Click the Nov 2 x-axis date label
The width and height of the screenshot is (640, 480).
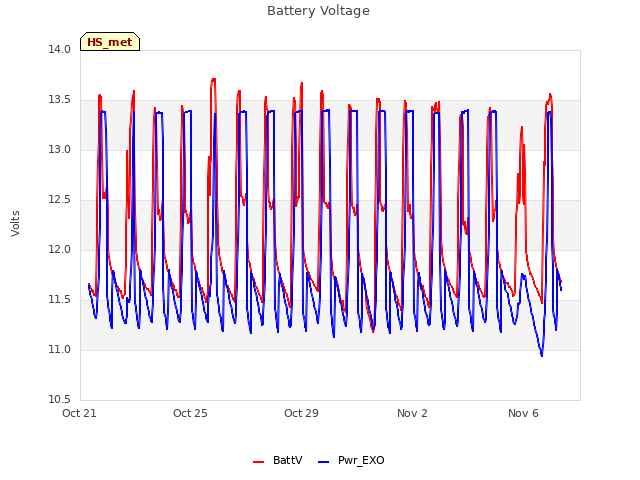click(x=412, y=413)
